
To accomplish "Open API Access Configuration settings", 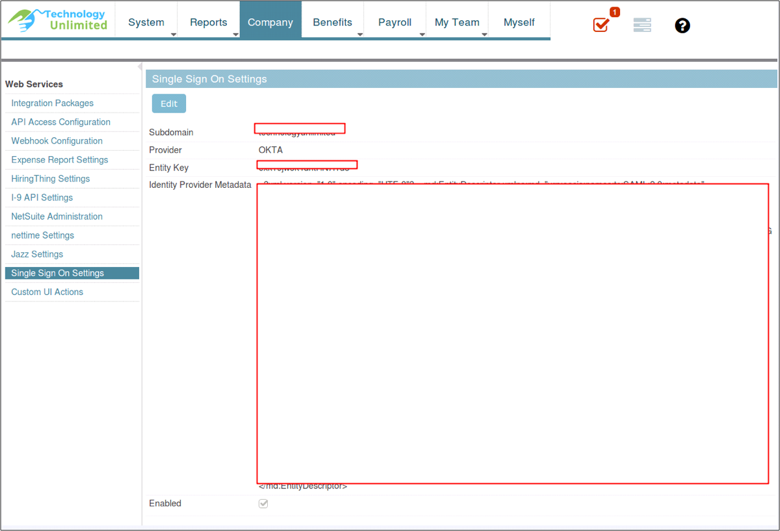I will 61,122.
